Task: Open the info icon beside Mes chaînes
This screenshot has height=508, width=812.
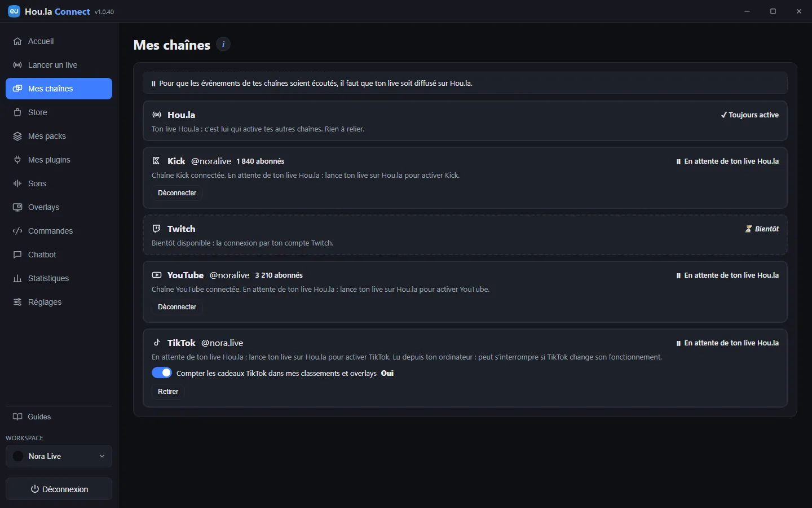Action: coord(223,44)
